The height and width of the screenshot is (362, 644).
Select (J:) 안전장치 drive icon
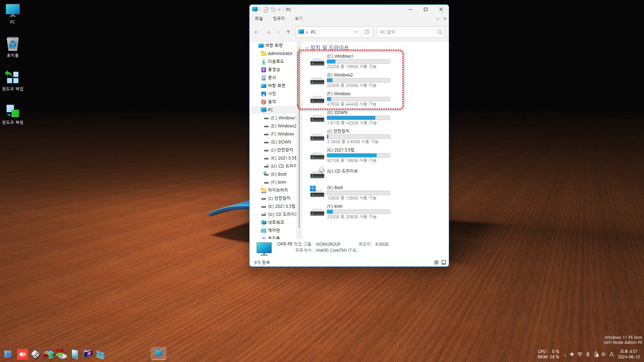317,137
